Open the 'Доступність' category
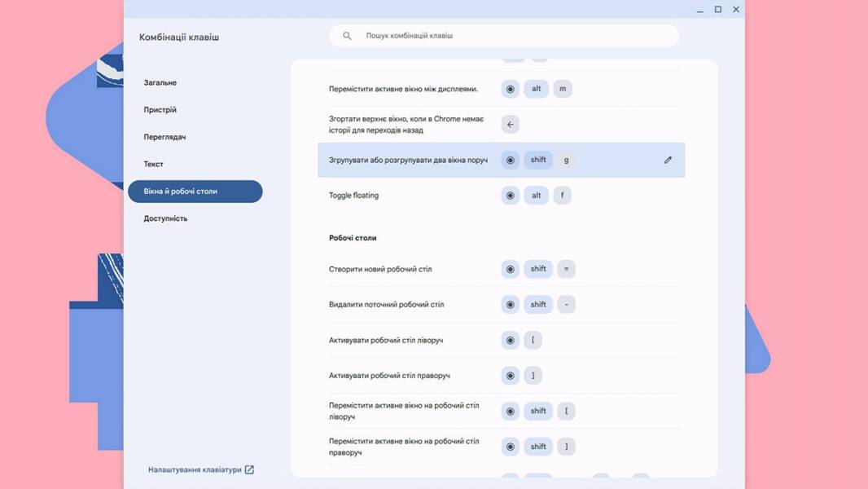The image size is (868, 489). point(165,218)
